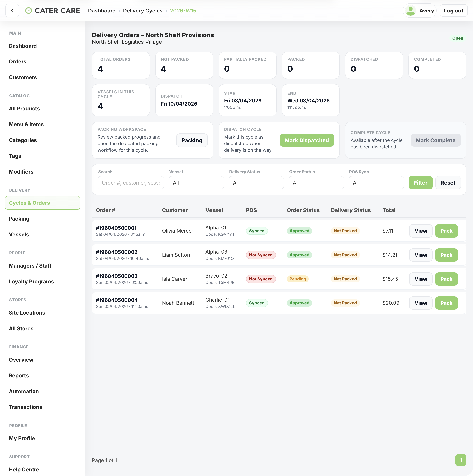Go to Dashboard breadcrumb
The image size is (473, 476).
pos(102,11)
